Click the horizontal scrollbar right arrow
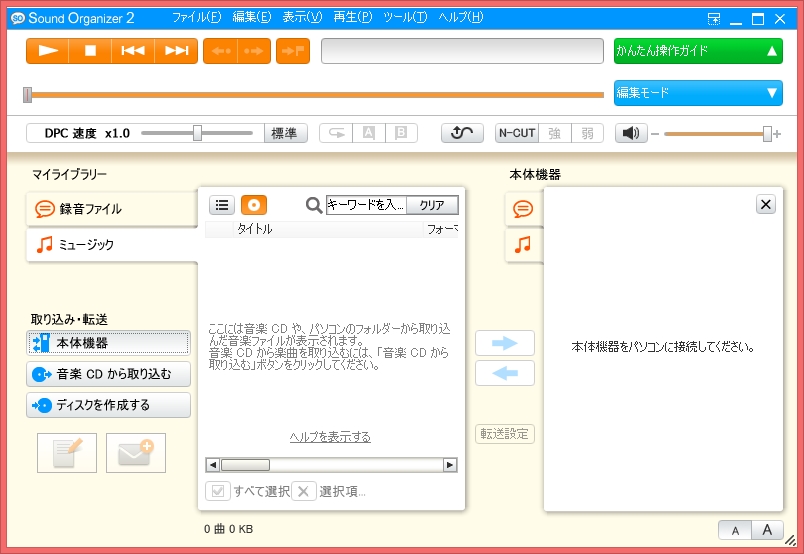The height and width of the screenshot is (554, 804). pyautogui.click(x=450, y=465)
